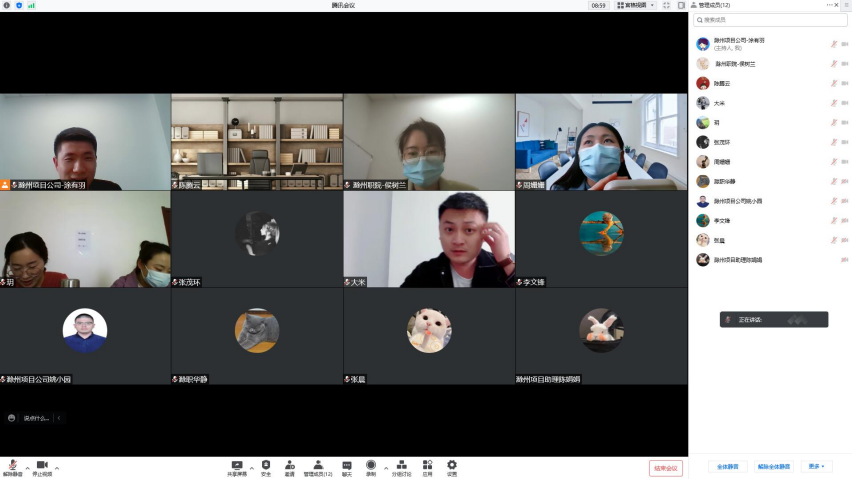Expand the 更多 dropdown in member panel
853x479 pixels.
tap(818, 466)
